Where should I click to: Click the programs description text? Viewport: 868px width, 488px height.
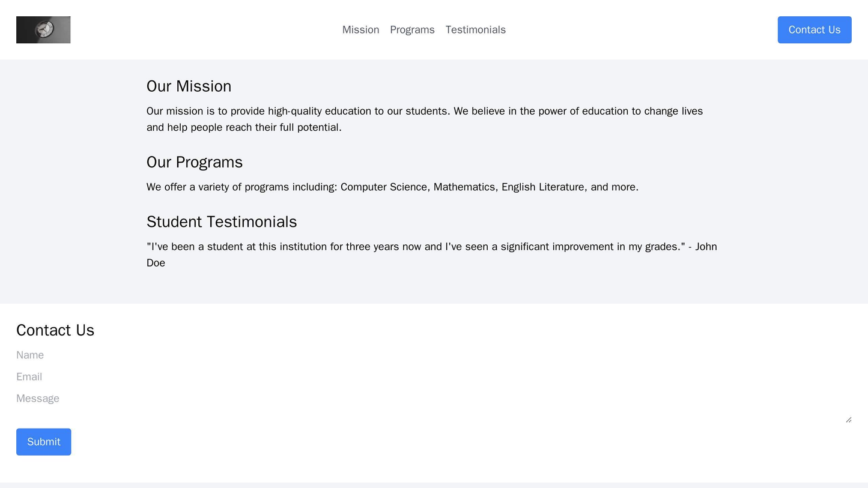391,186
